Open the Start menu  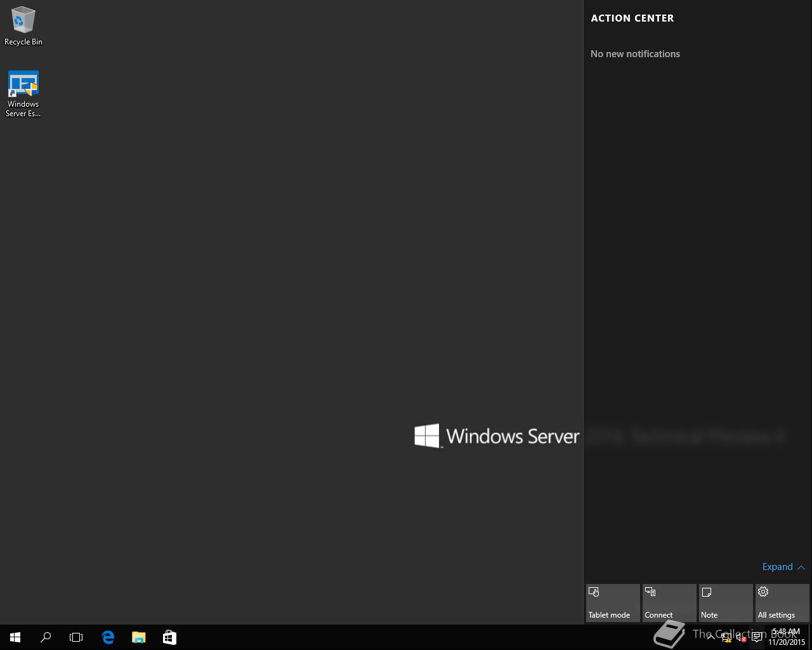15,637
